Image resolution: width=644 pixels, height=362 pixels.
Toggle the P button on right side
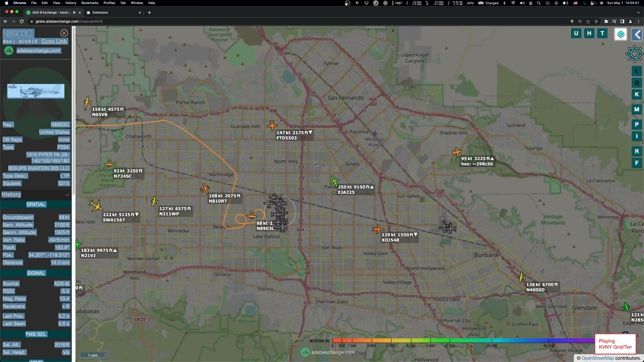pos(637,125)
